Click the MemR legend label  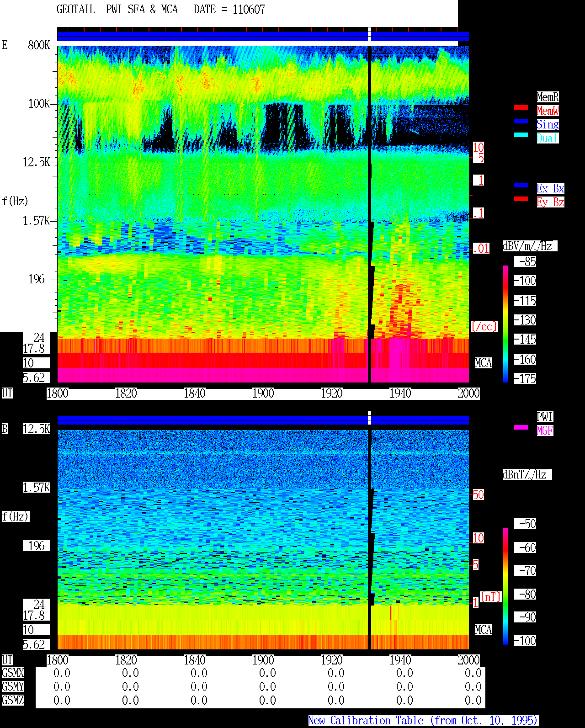click(x=548, y=97)
